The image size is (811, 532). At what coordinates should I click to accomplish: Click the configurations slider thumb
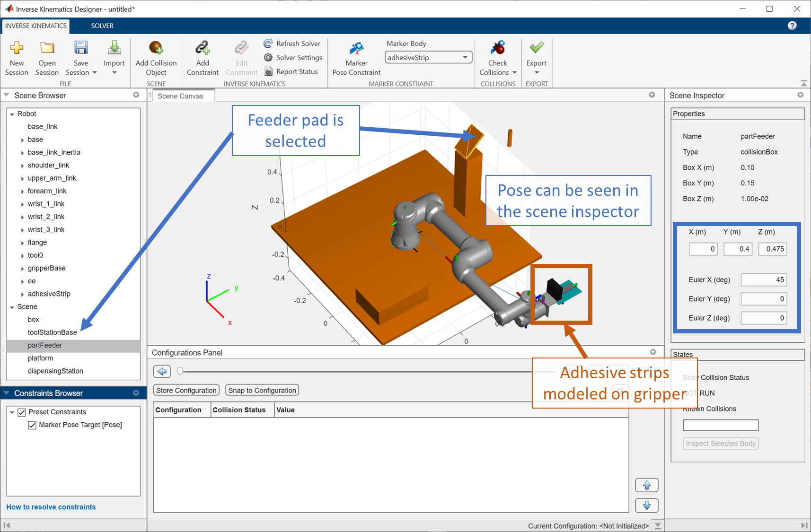coord(180,372)
